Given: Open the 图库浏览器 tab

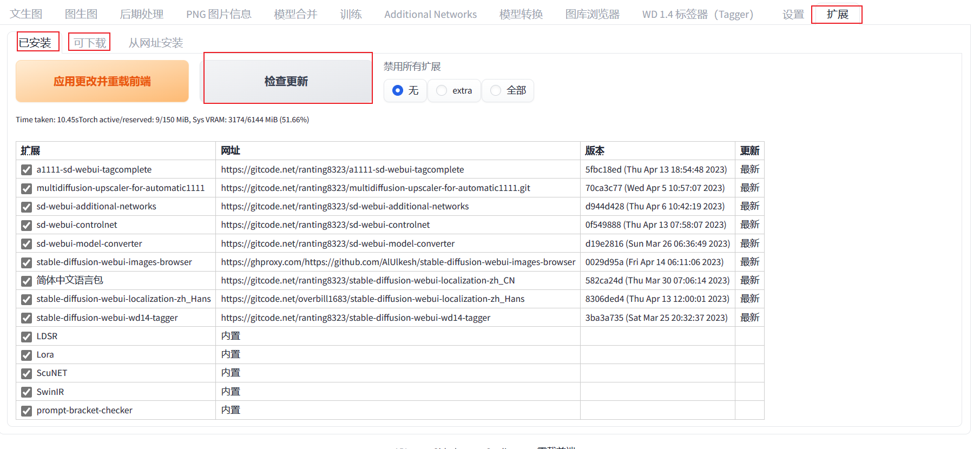Looking at the screenshot, I should 592,15.
